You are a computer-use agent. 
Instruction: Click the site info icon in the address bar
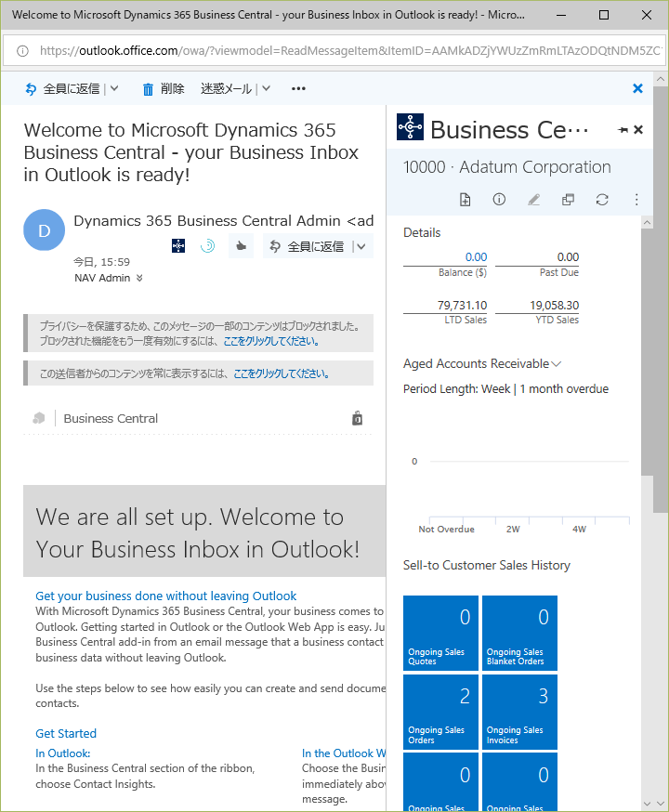[23, 51]
